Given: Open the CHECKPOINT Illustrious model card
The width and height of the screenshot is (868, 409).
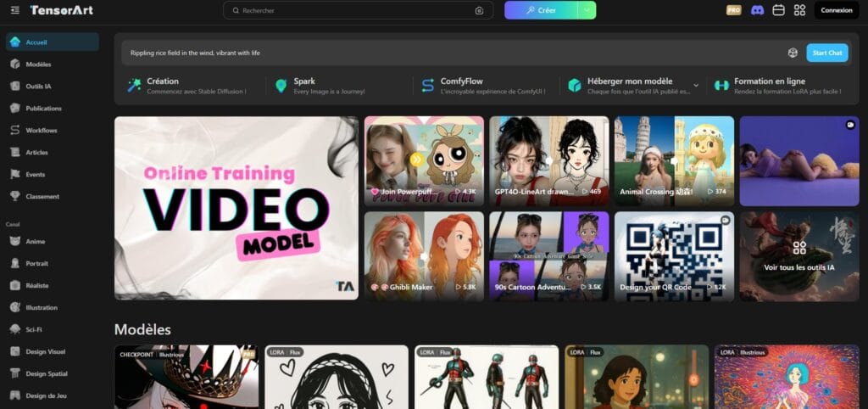Looking at the screenshot, I should click(x=186, y=377).
